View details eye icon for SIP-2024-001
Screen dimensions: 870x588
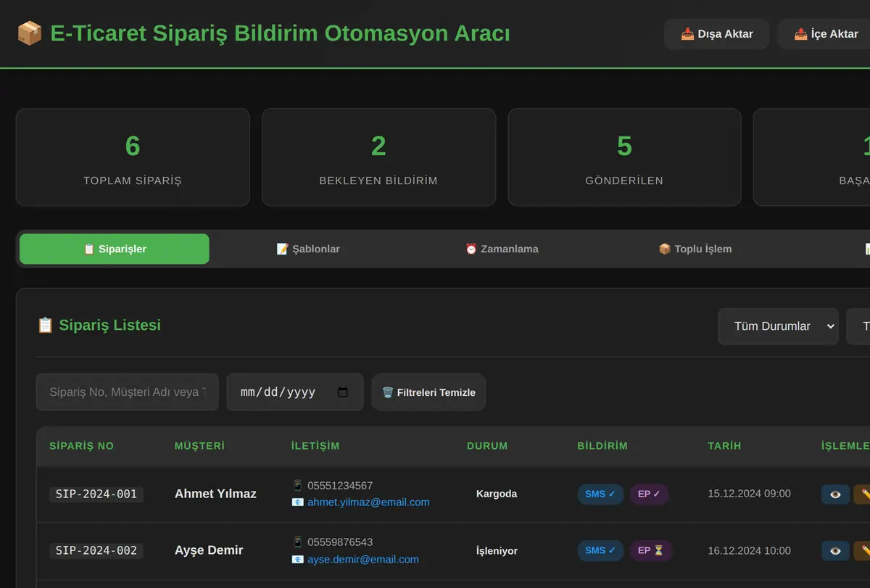coord(835,494)
